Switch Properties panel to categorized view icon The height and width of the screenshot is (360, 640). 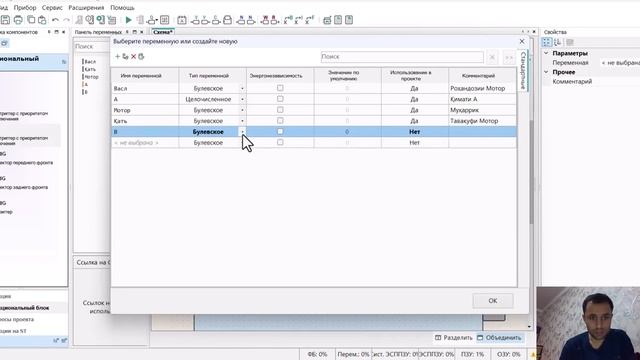547,42
